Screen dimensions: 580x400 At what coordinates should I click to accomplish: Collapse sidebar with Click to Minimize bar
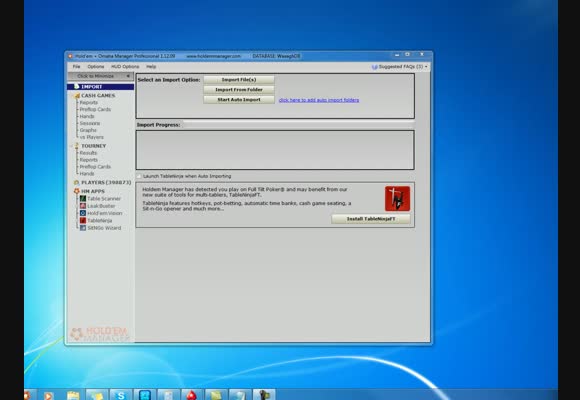coord(101,76)
